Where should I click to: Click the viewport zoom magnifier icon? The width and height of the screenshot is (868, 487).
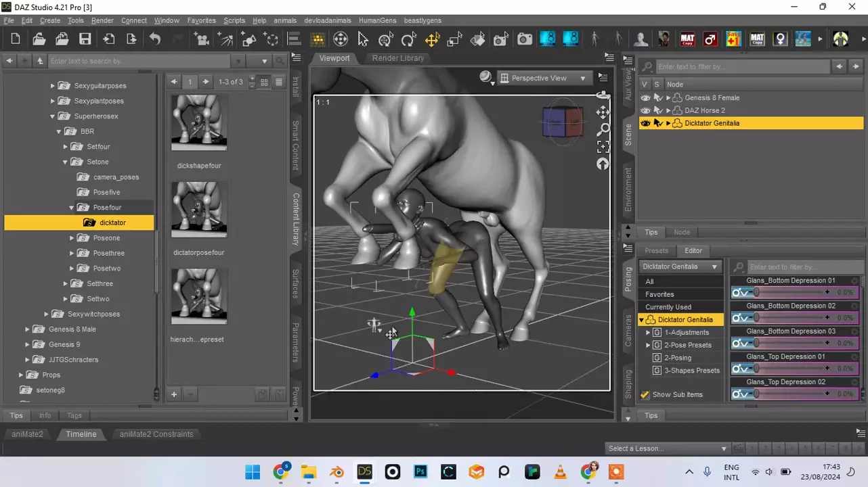click(x=603, y=129)
